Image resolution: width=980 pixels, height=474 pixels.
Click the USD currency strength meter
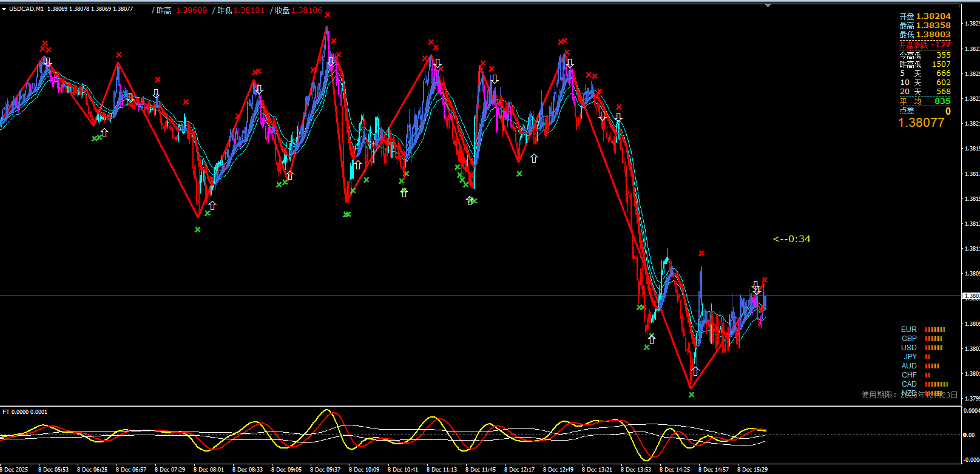(x=922, y=348)
